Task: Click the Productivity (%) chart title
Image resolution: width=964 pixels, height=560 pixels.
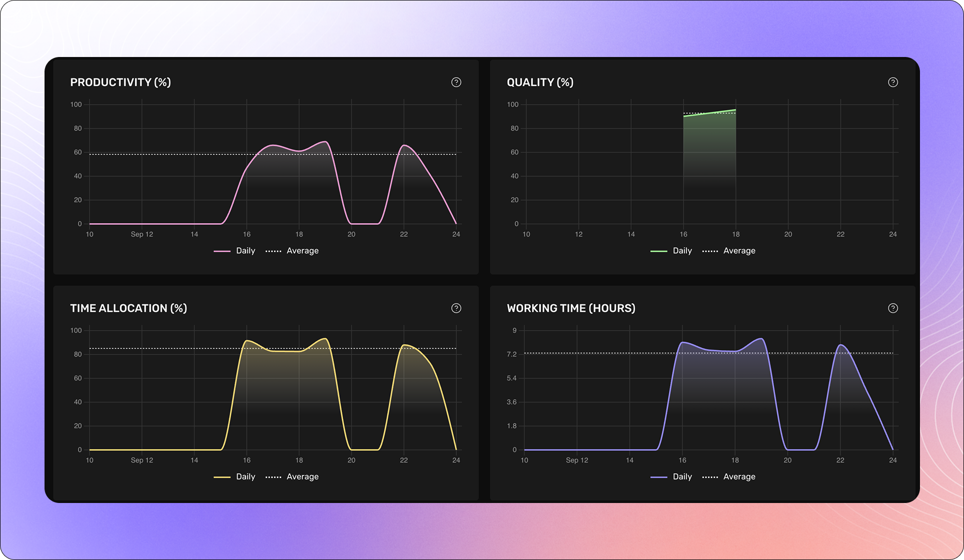Action: [x=120, y=82]
